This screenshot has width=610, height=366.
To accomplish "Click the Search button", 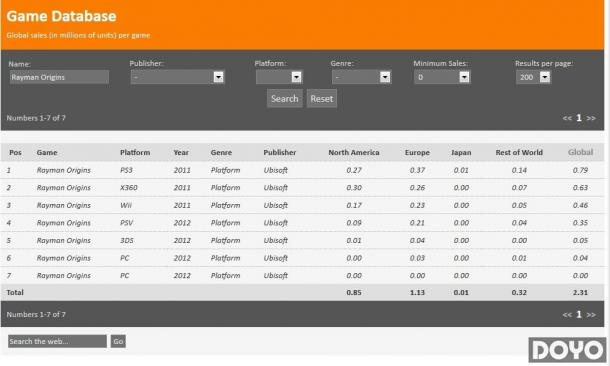I will 285,98.
